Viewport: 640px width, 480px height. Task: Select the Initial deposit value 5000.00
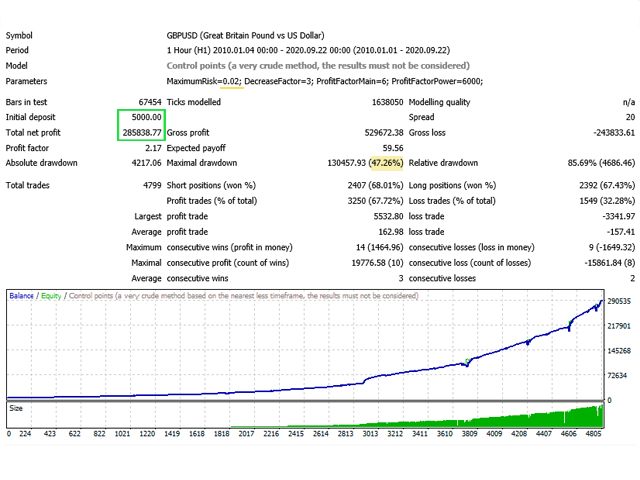pos(147,117)
